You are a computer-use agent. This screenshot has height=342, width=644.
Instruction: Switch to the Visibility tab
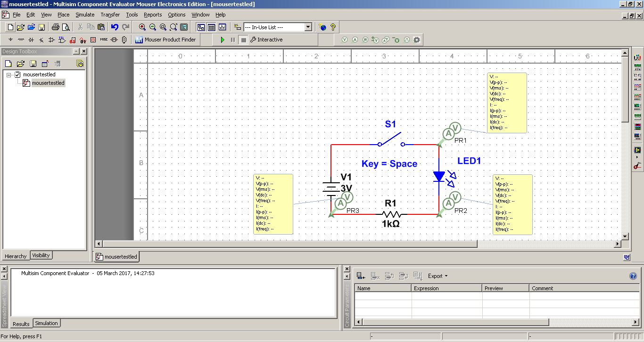point(41,255)
